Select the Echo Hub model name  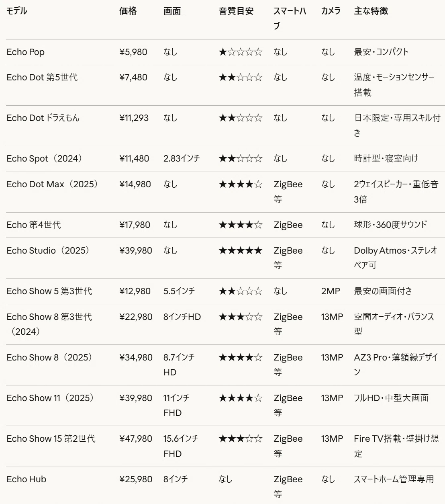tap(27, 479)
